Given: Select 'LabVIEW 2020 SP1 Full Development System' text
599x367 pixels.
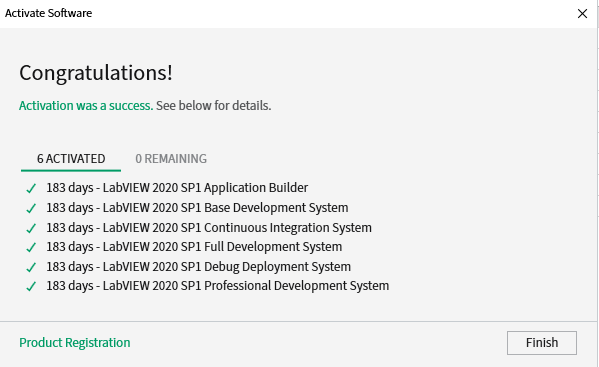Looking at the screenshot, I should [x=222, y=247].
